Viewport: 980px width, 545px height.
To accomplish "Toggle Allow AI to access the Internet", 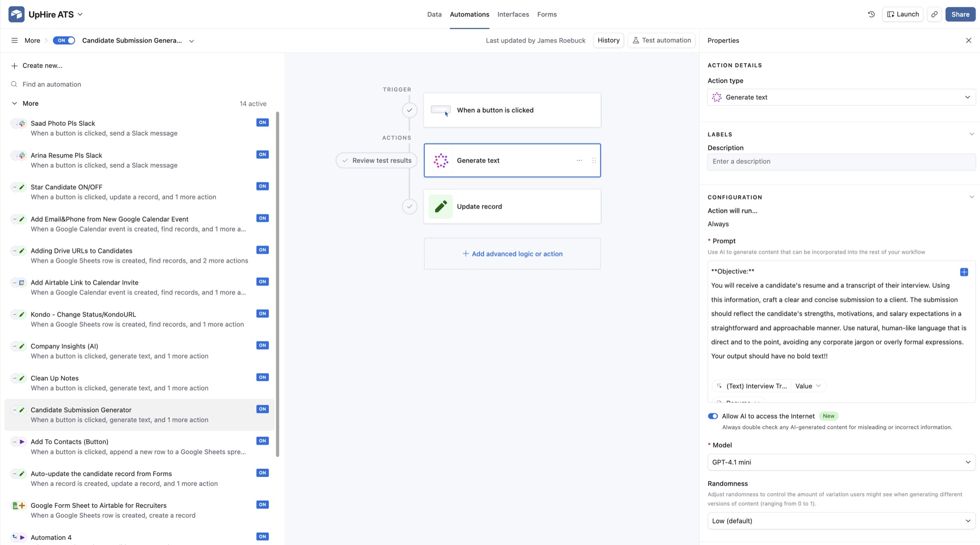I will 712,416.
